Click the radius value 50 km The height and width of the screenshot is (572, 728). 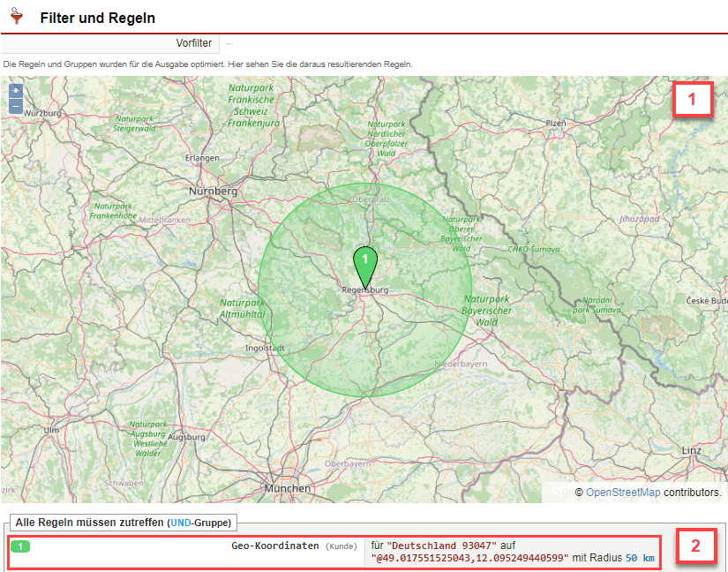click(x=640, y=559)
